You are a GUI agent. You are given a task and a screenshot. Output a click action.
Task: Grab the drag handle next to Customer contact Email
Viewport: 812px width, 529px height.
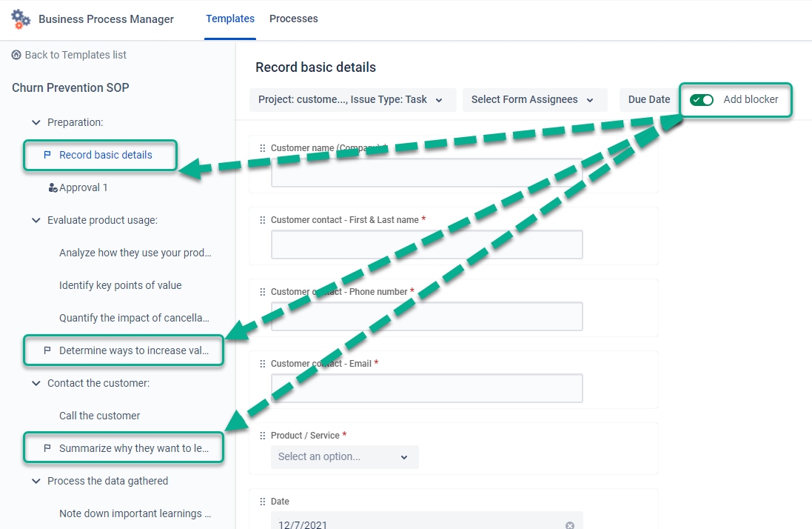point(263,364)
